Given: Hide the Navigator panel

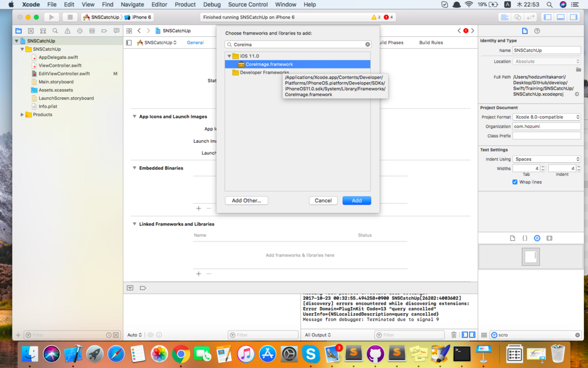Looking at the screenshot, I should pos(547,17).
